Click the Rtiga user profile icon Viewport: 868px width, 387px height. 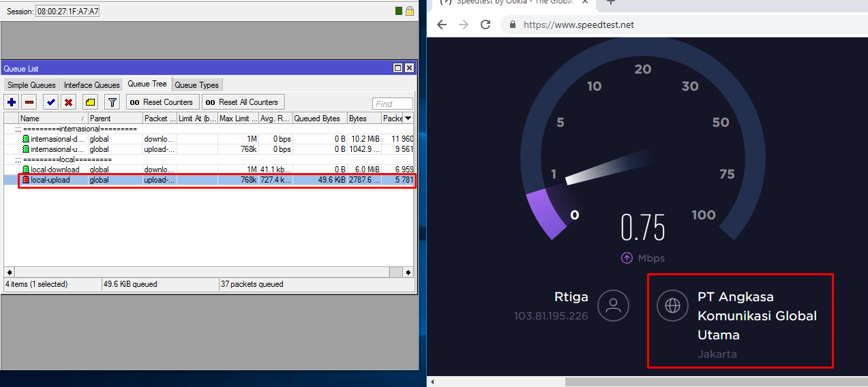[613, 305]
